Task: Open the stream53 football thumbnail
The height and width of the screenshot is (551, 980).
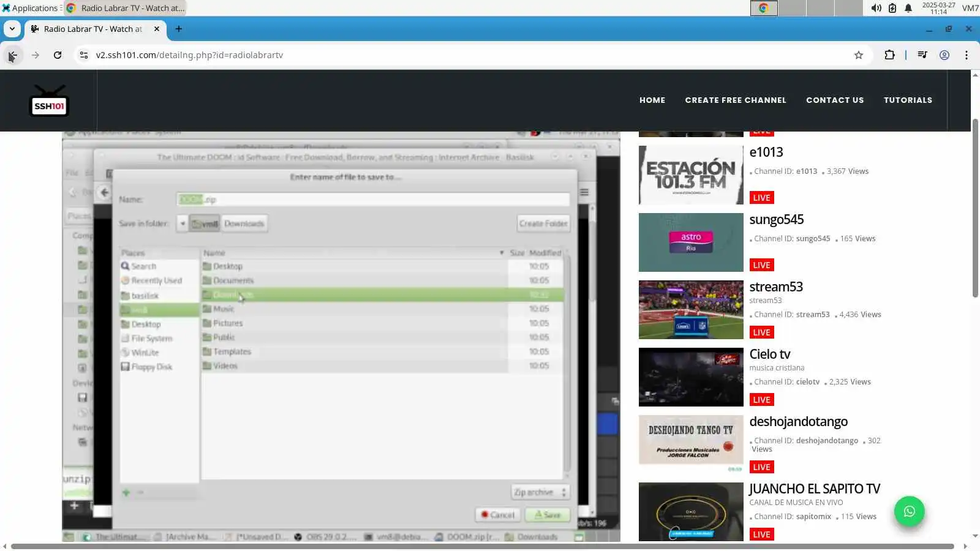Action: (x=691, y=310)
